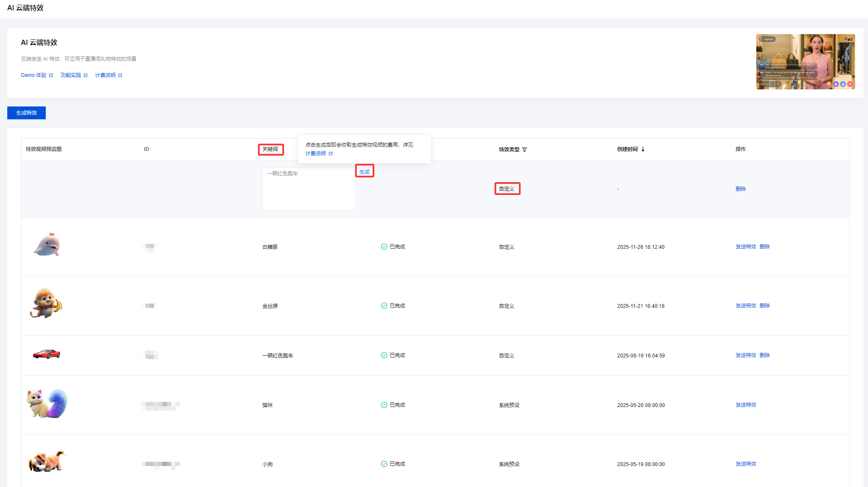The image size is (868, 487).
Task: Open the white dolphin effect preview thumbnail
Action: (47, 245)
